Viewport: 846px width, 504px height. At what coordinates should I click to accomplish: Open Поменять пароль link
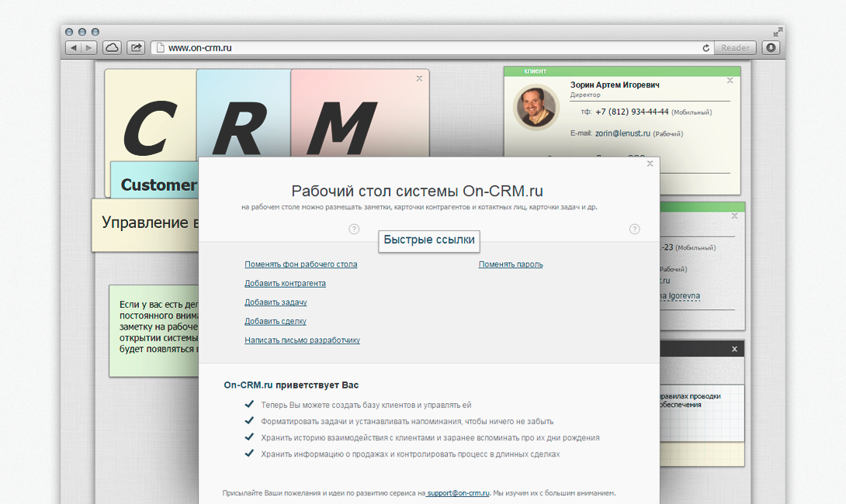click(x=511, y=264)
